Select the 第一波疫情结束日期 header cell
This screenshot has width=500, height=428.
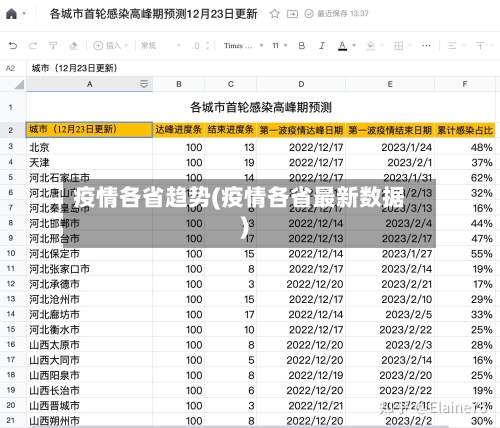390,130
